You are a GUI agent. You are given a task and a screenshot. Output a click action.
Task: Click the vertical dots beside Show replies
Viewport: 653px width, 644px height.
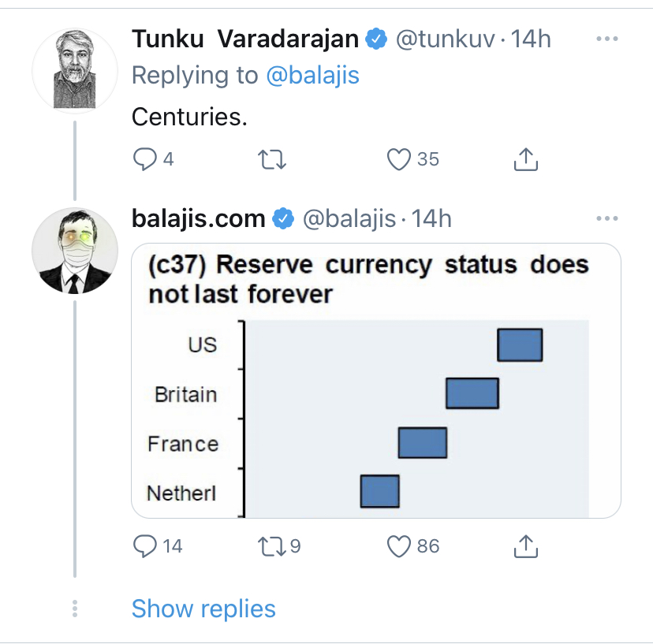pyautogui.click(x=74, y=609)
